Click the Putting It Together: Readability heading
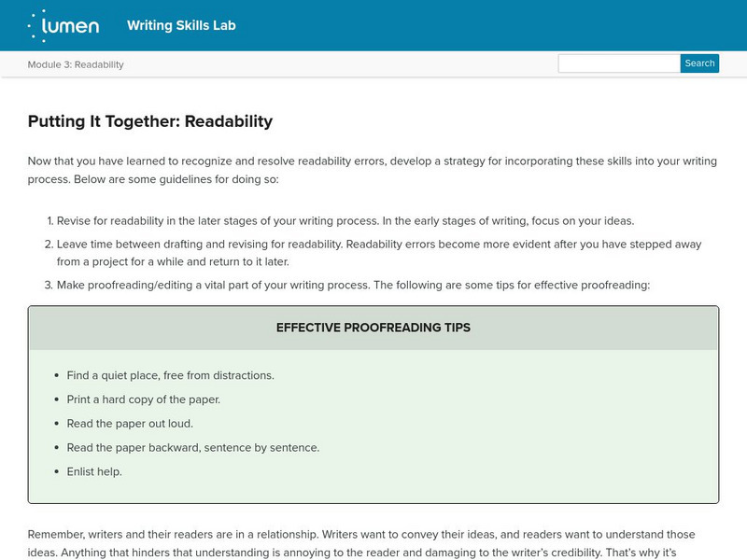747x560 pixels. click(x=150, y=120)
